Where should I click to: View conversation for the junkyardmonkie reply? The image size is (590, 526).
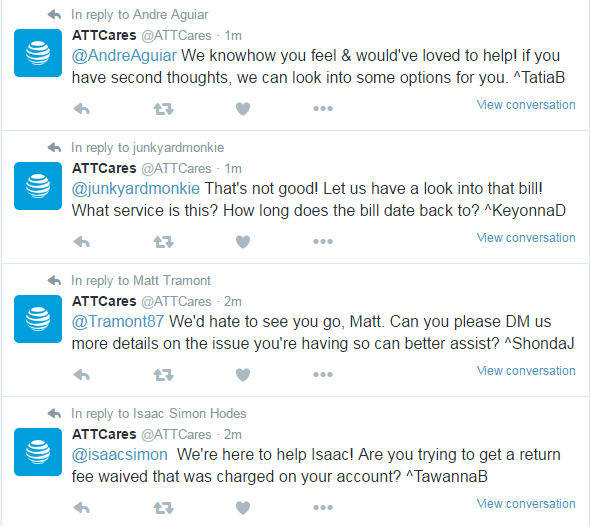pos(526,238)
